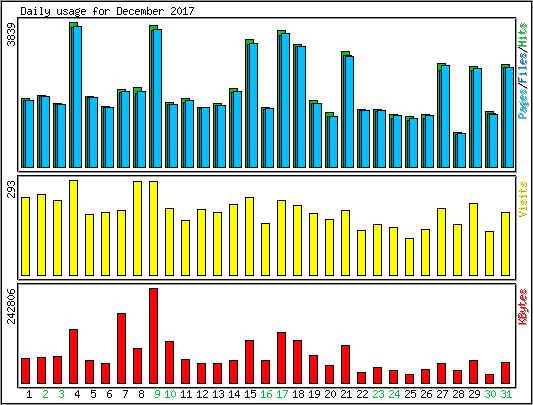533x405 pixels.
Task: Click the Pages/Files/Hits legend label
Action: (x=523, y=71)
